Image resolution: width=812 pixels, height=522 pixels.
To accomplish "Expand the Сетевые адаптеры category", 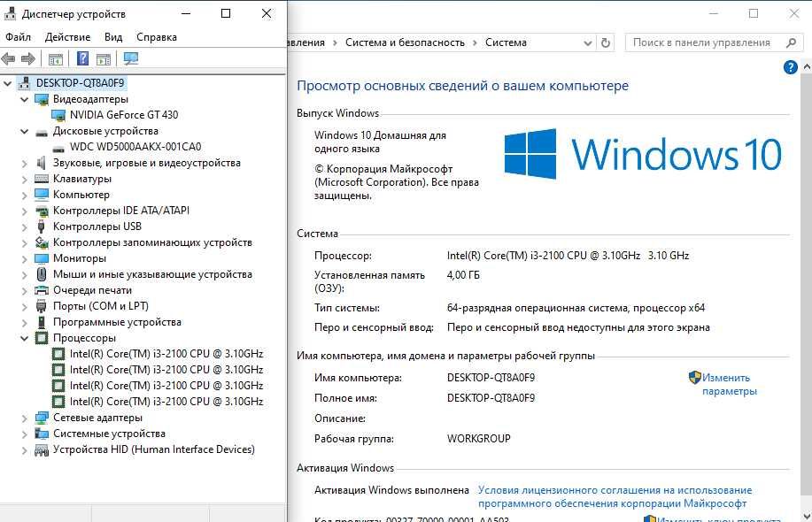I will pos(24,418).
